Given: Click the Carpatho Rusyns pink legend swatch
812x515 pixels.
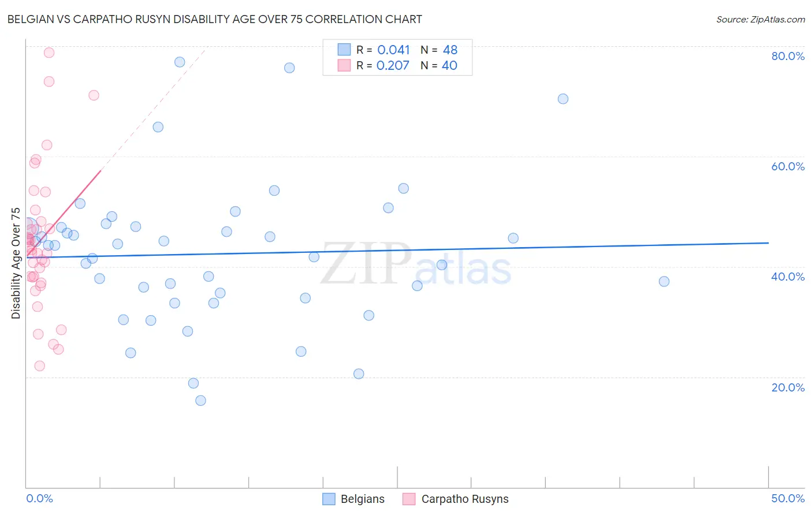Looking at the screenshot, I should [409, 499].
